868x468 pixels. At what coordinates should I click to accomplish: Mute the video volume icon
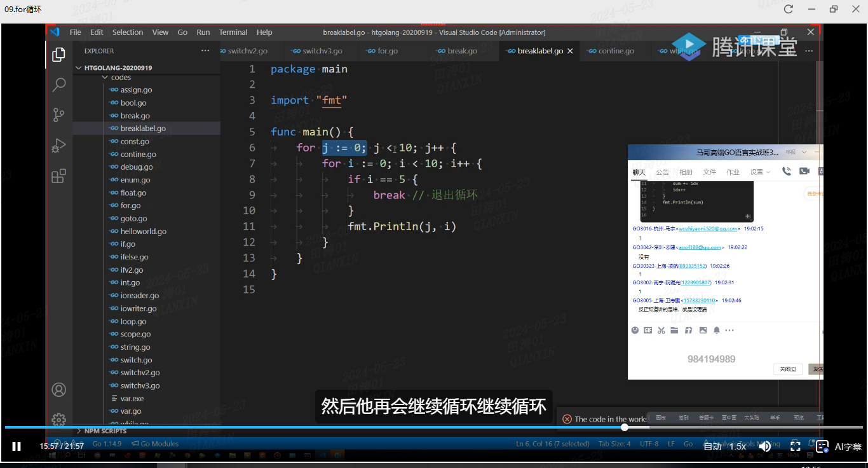(766, 446)
